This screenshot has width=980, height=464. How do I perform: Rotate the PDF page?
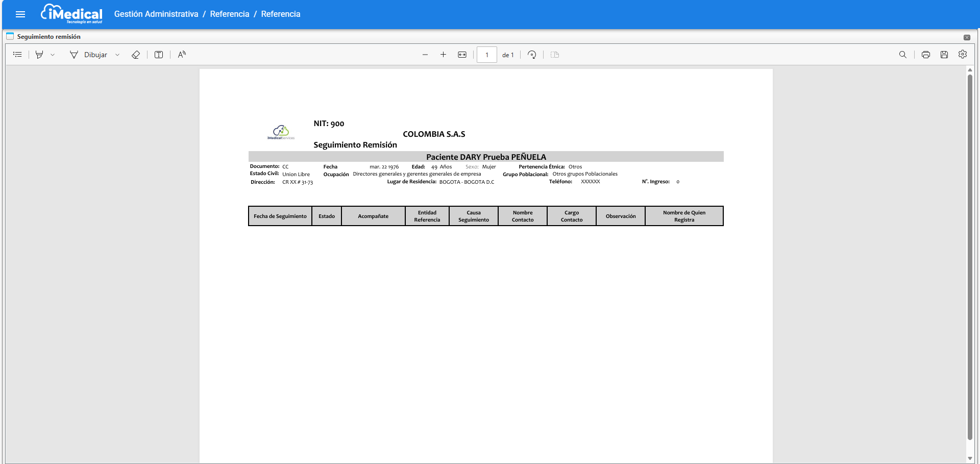[532, 55]
